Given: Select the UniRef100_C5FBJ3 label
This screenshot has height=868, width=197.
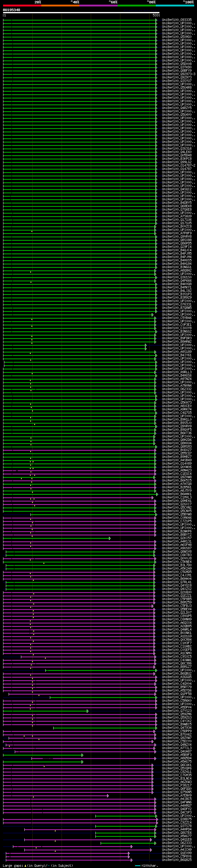Looking at the screenshot, I should coord(177,606).
